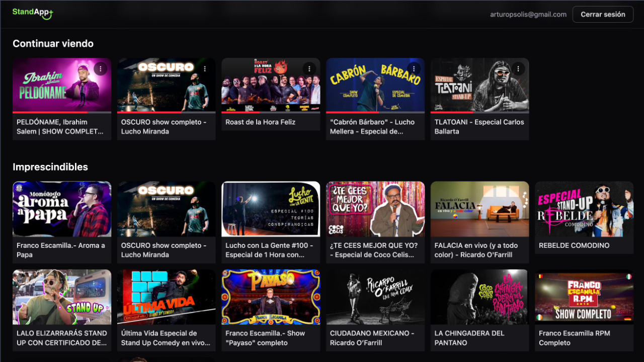Click the Cabrón Bárbaro progress bar
Viewport: 644px width, 362px height.
(375, 112)
